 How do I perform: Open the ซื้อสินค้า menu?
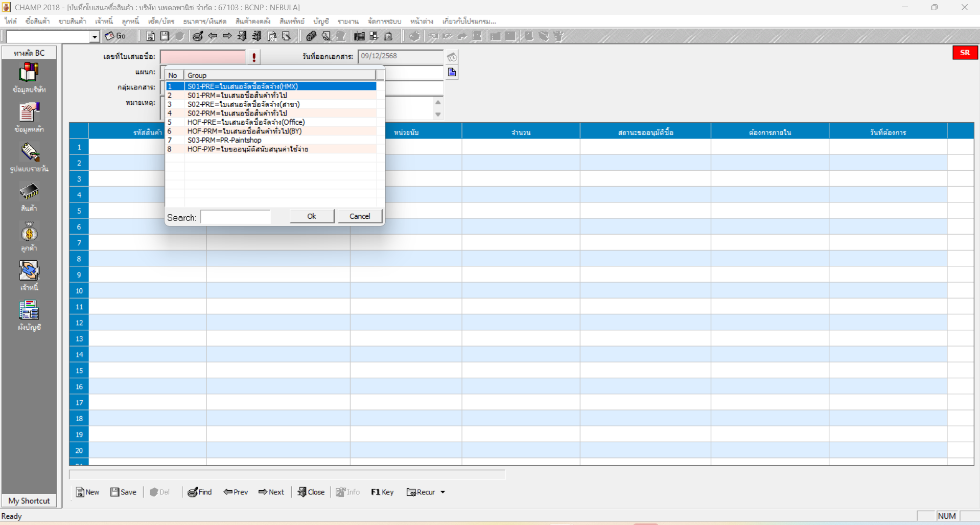point(37,21)
